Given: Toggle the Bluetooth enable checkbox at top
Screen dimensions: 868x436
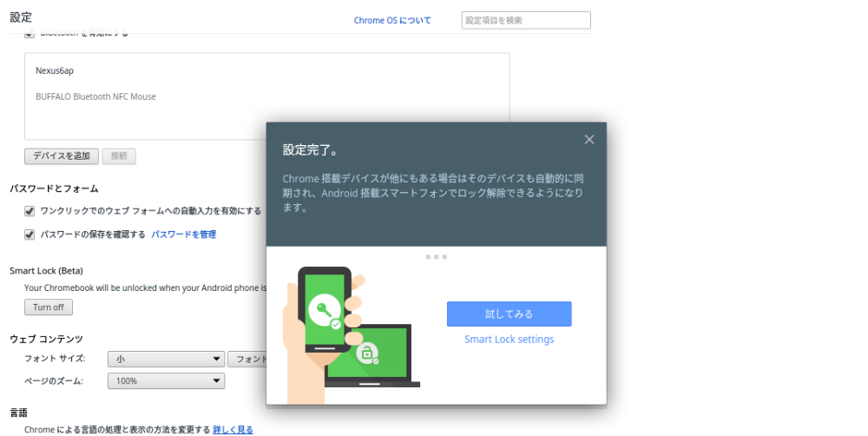Looking at the screenshot, I should (30, 34).
